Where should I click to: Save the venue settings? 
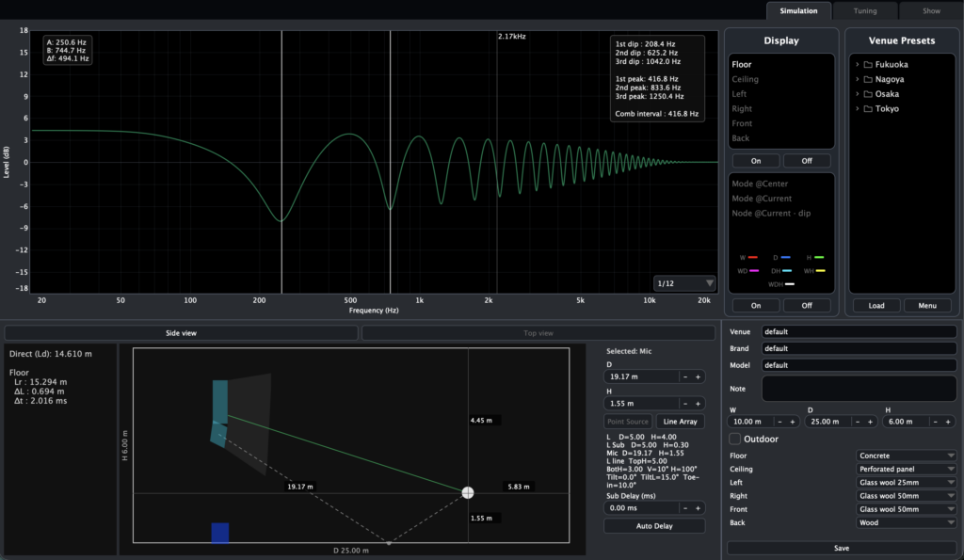[x=842, y=549]
